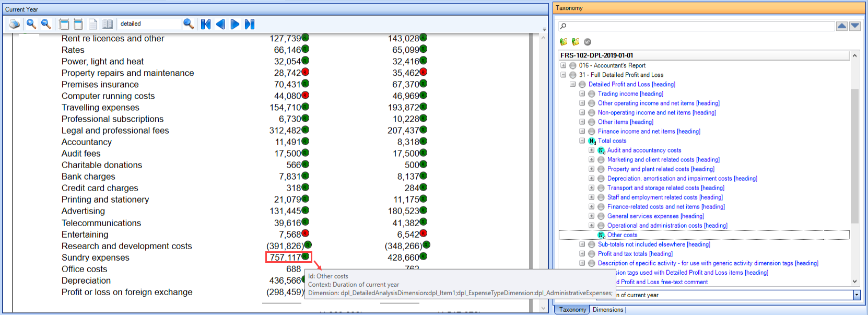Select Property and plant related costs heading
Viewport: 868px width, 315px height.
tap(661, 169)
